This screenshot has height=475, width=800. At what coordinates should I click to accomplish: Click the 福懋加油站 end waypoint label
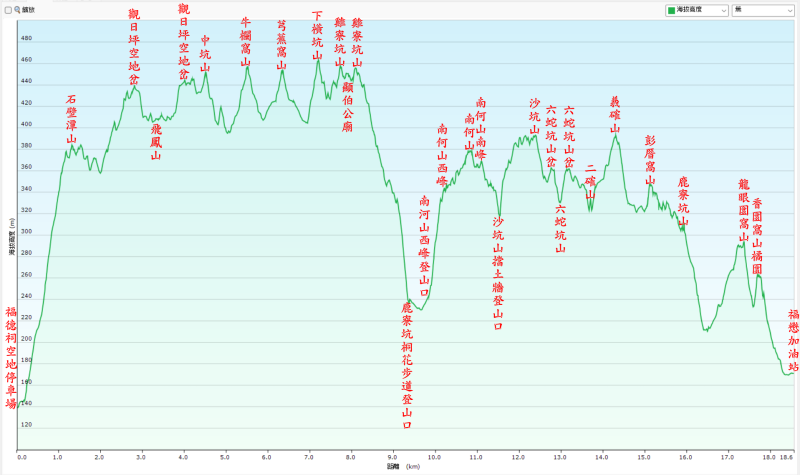pos(793,340)
